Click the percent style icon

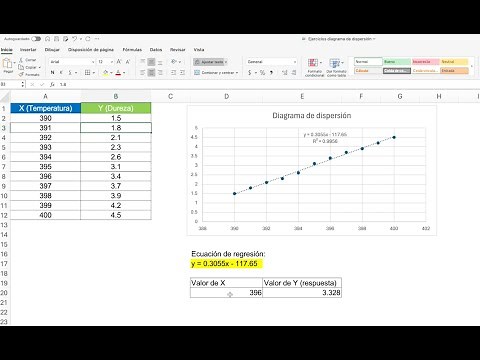[262, 72]
